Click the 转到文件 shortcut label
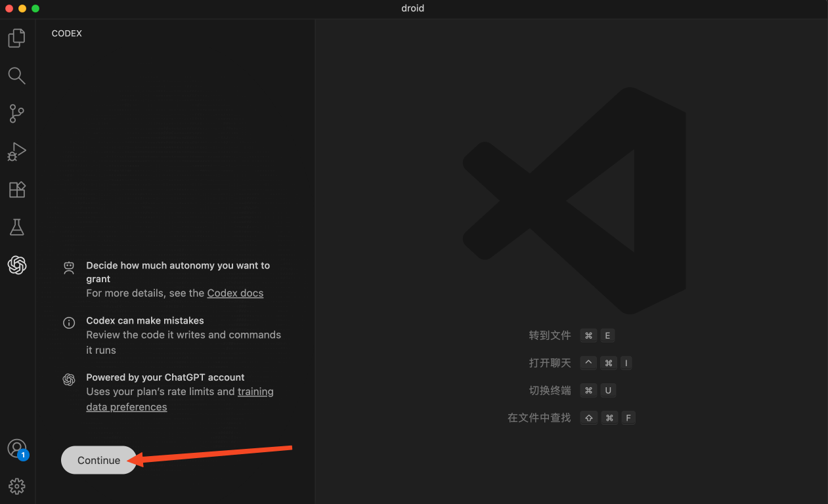 click(550, 335)
